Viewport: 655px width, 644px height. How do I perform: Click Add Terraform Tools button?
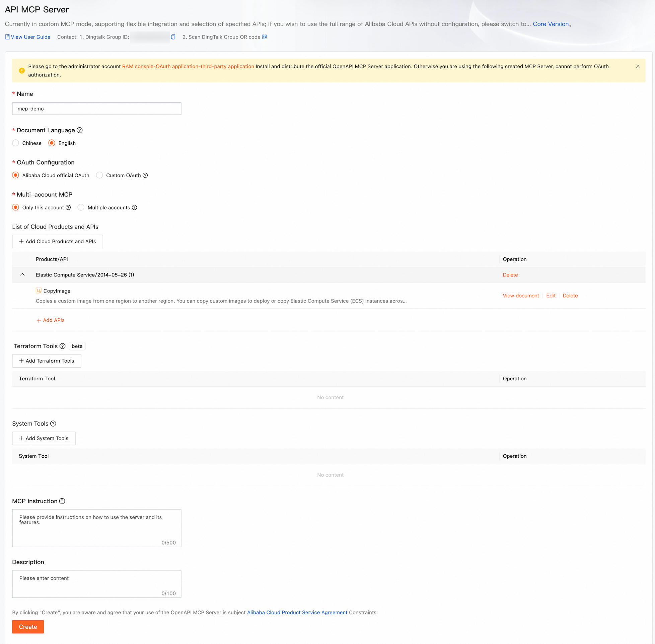[47, 361]
